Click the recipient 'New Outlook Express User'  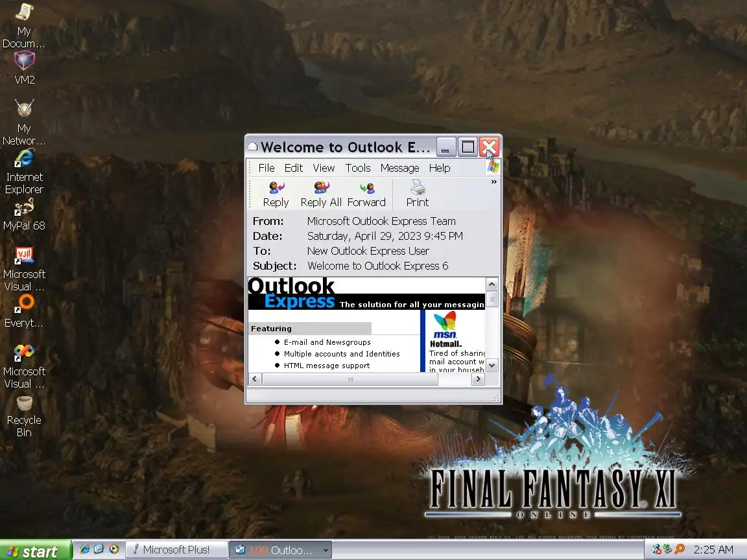368,251
